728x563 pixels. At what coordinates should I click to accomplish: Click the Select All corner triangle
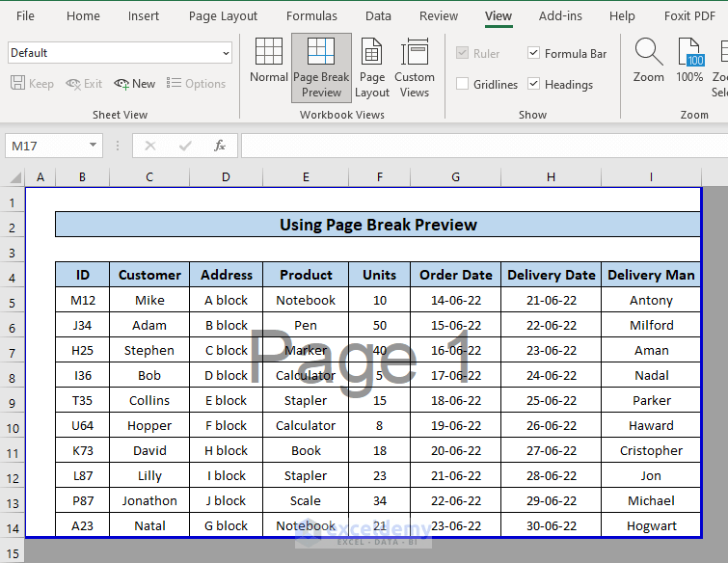tap(15, 177)
